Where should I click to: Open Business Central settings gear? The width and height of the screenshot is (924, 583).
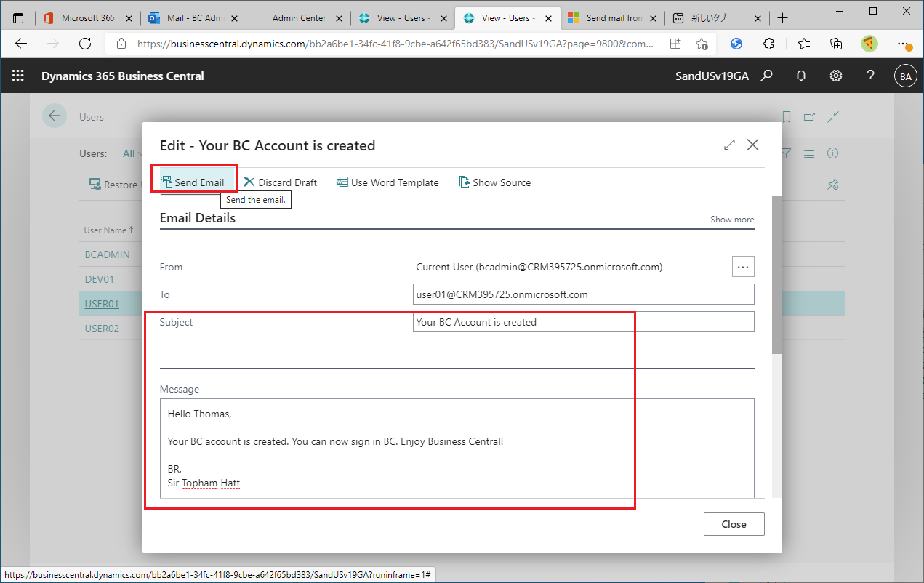click(x=835, y=75)
